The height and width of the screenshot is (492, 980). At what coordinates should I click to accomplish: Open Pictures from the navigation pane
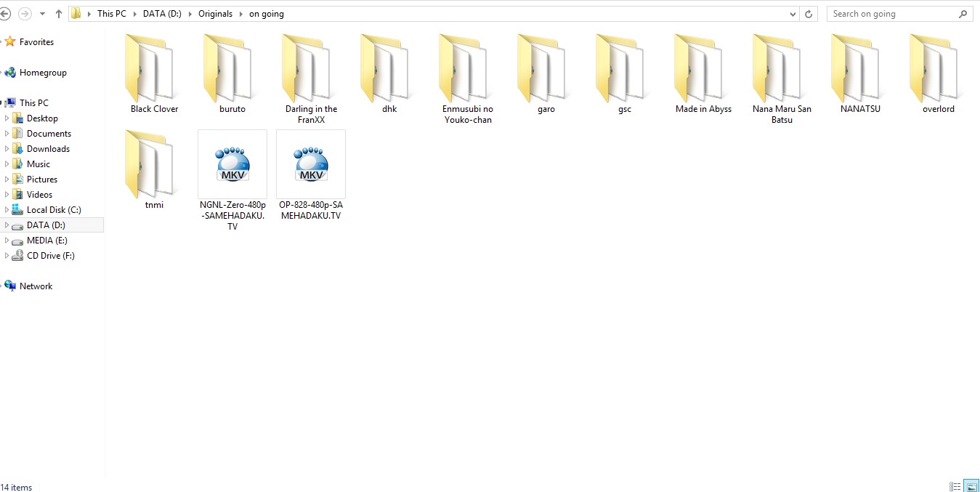tap(41, 179)
